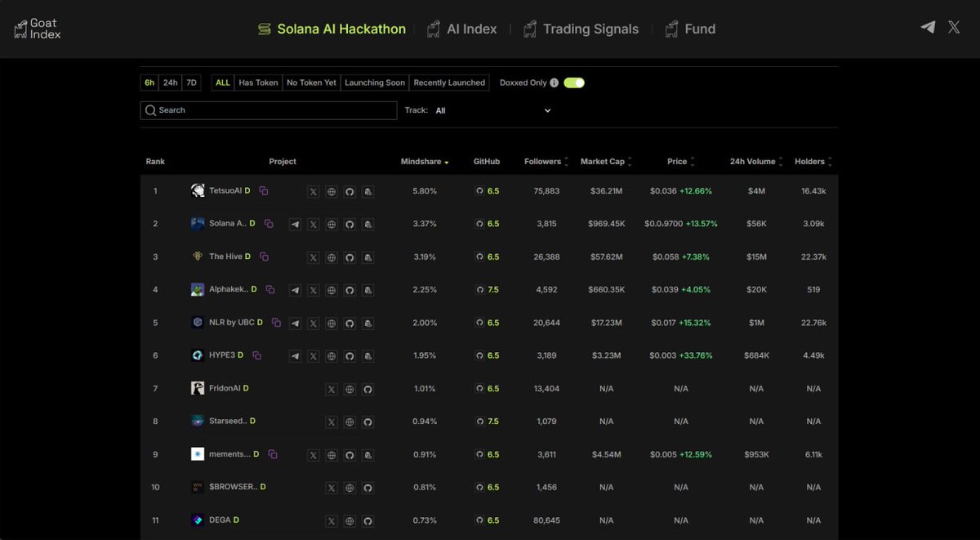Open TetsuoAI's X profile icon
The height and width of the screenshot is (540, 980).
pos(314,191)
